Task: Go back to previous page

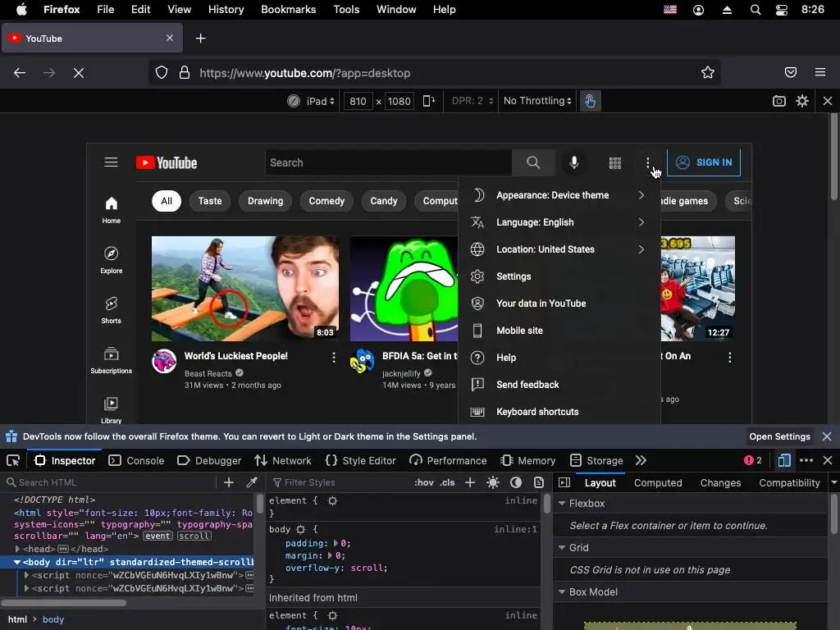Action: click(20, 73)
